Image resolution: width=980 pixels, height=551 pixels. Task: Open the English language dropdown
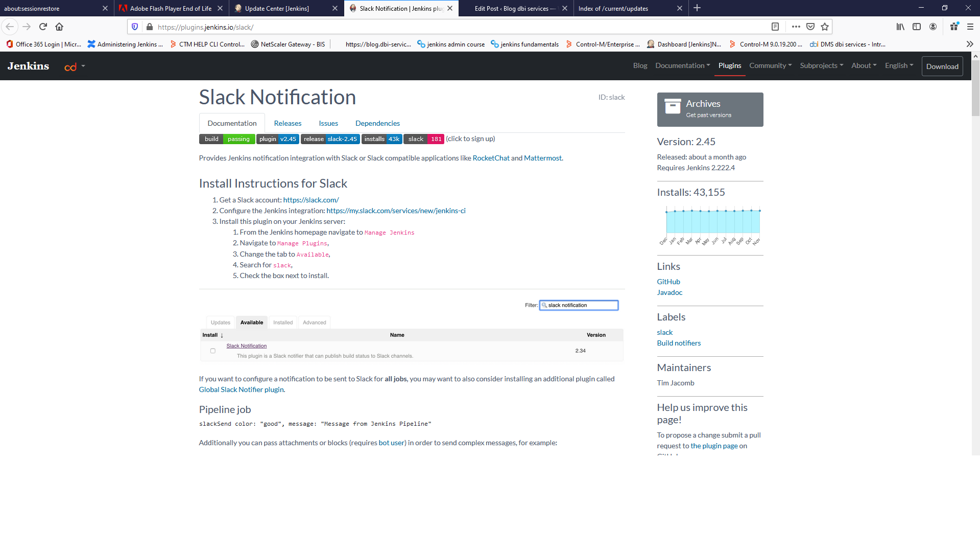899,65
